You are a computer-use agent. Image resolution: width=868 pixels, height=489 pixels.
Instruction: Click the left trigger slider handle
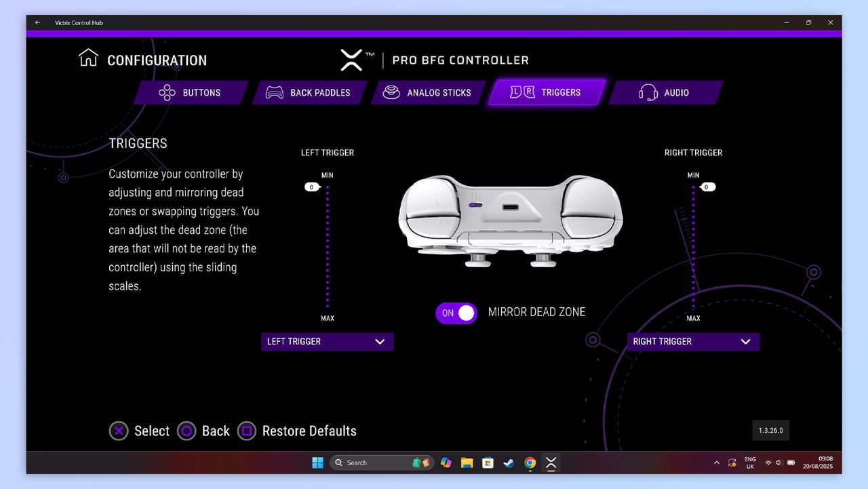coord(312,187)
